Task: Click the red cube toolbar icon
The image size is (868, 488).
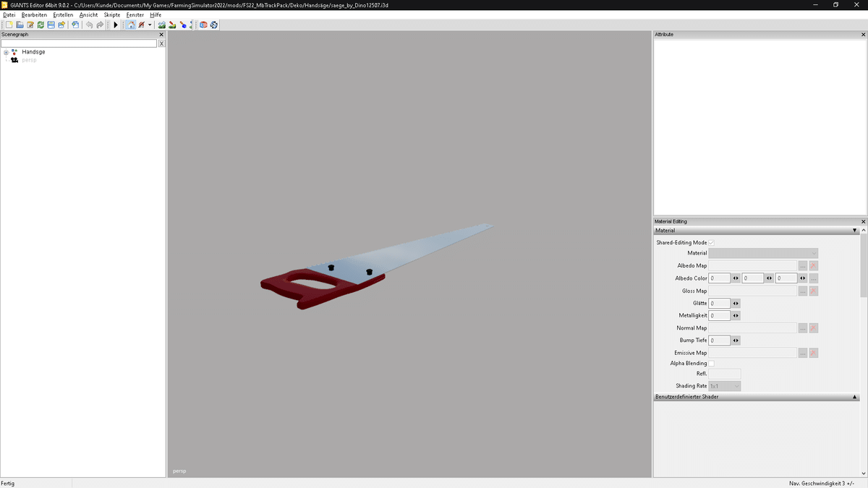Action: point(203,25)
